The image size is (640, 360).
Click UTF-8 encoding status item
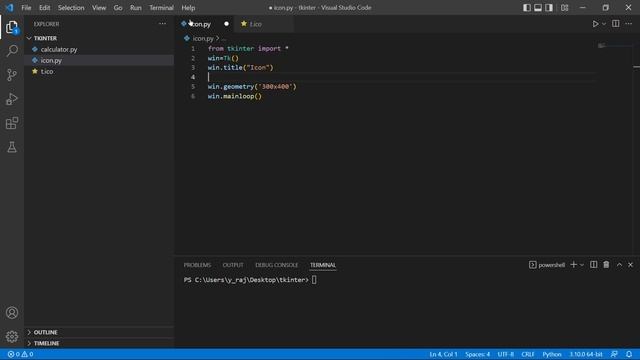tap(505, 354)
